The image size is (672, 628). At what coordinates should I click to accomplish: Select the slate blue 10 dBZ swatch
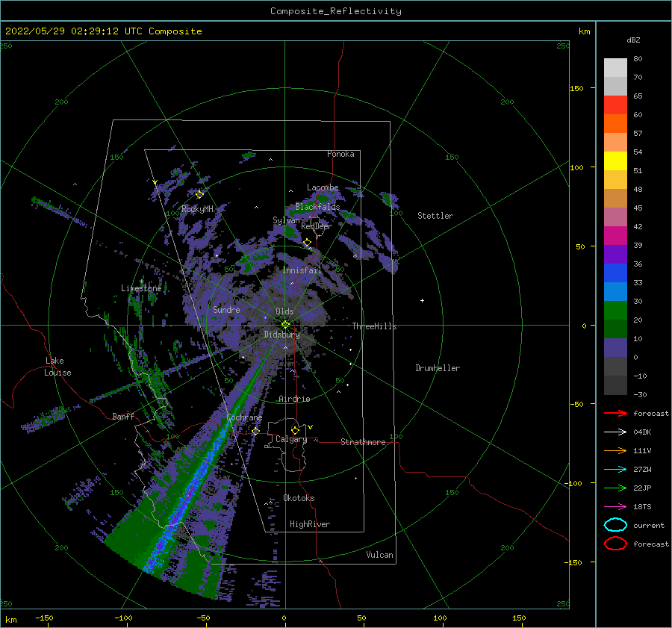click(615, 348)
